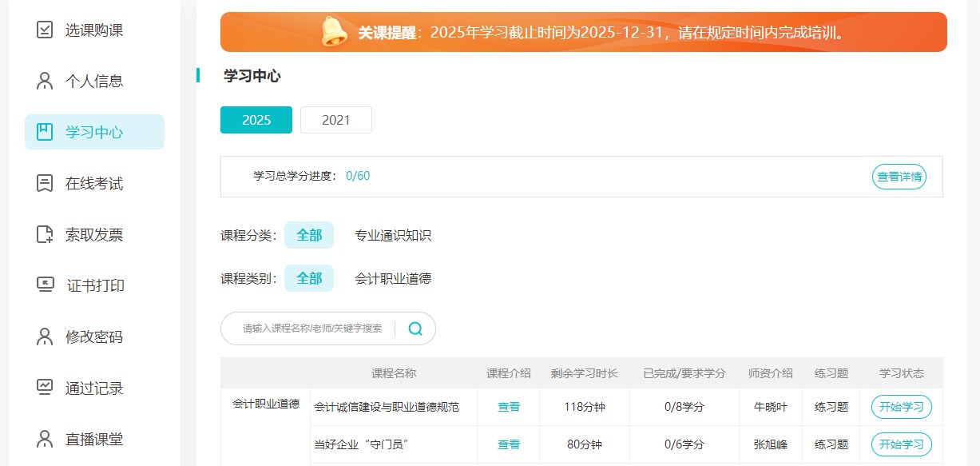Click the 直播课堂 live classroom icon
The height and width of the screenshot is (466, 980).
pos(44,439)
